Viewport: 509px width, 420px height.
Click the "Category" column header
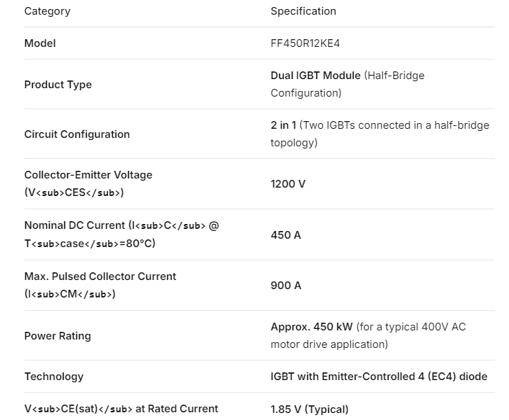[47, 11]
